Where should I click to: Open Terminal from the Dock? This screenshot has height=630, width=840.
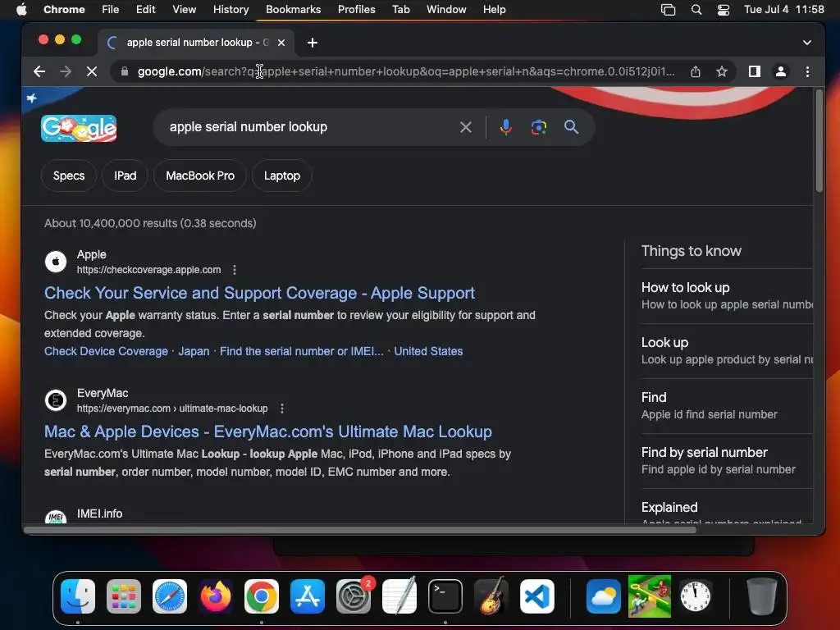(x=445, y=596)
